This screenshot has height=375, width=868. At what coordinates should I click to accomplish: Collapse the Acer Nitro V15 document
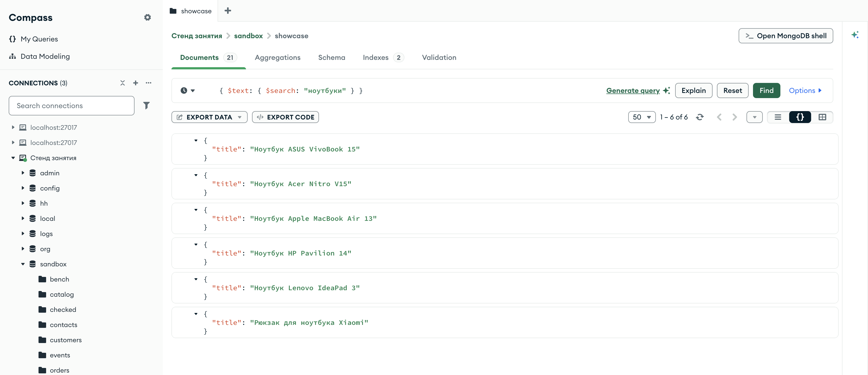pos(196,175)
